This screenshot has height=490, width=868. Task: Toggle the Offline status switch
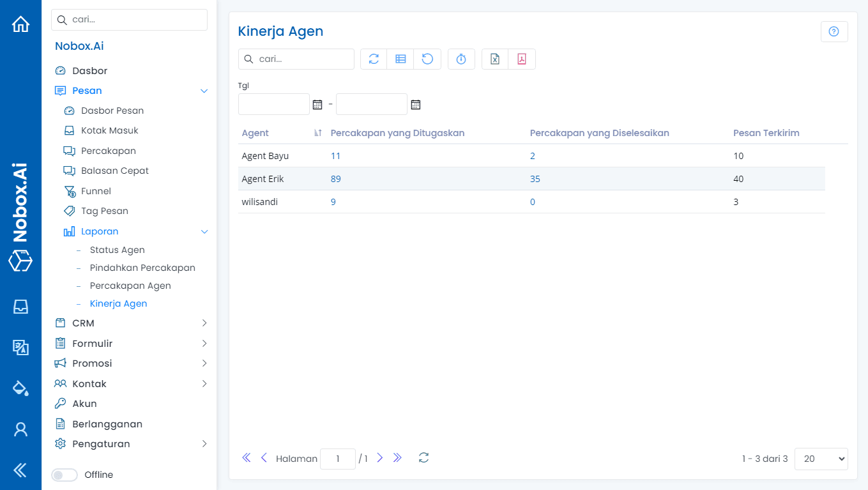pos(64,475)
